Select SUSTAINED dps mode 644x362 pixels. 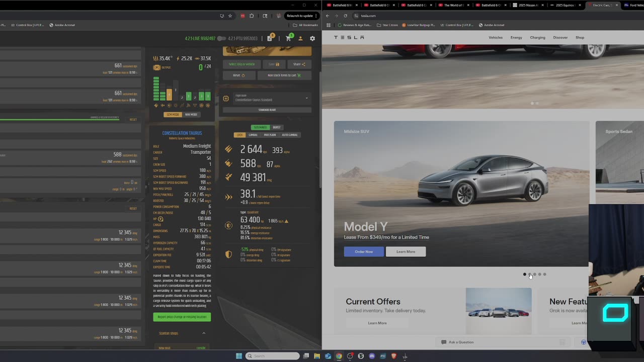click(x=260, y=128)
